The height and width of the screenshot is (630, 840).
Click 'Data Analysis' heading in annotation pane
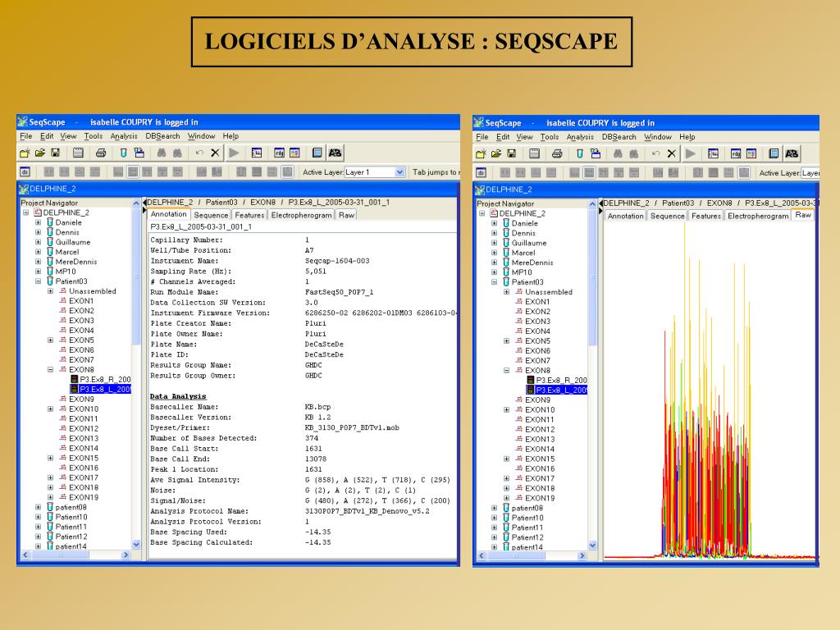(178, 396)
